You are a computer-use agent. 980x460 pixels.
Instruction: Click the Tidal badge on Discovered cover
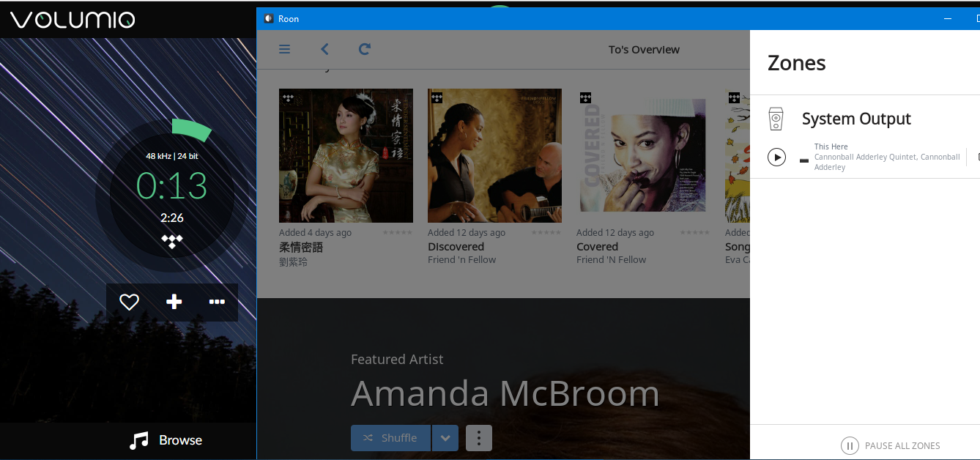[437, 98]
